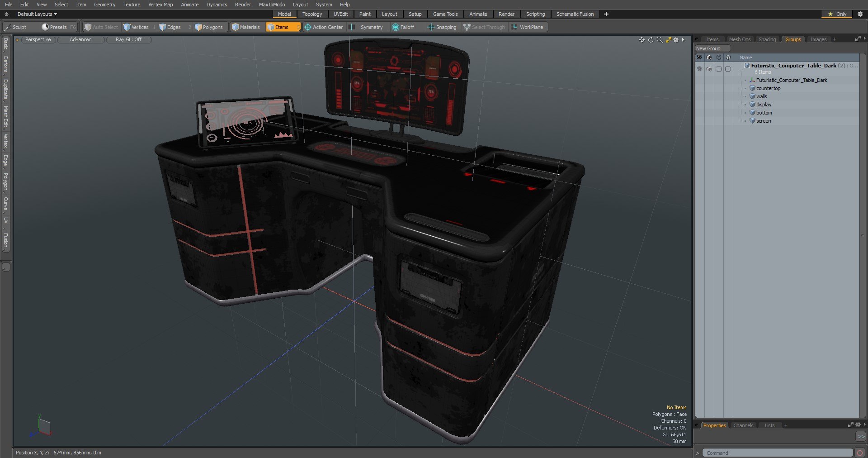Click the Deform sidebar tab
Viewport: 868px width, 458px height.
click(5, 65)
